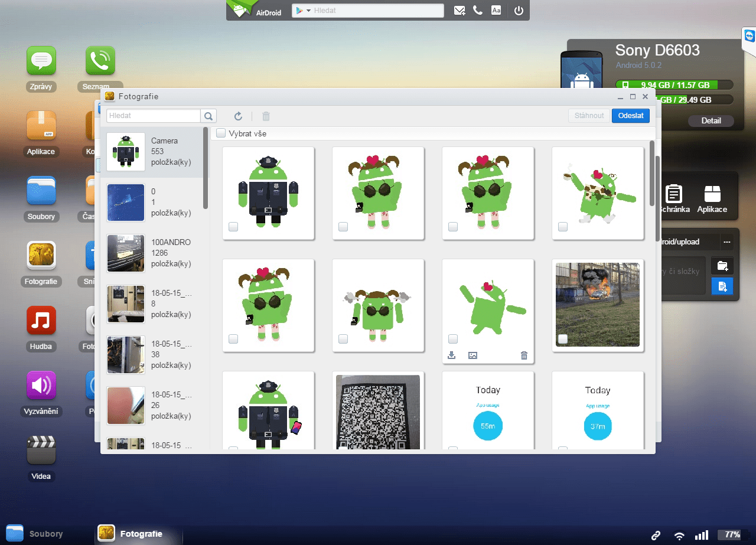The image size is (756, 545).
Task: Toggle the Vybrat vše checkbox
Action: tap(221, 133)
